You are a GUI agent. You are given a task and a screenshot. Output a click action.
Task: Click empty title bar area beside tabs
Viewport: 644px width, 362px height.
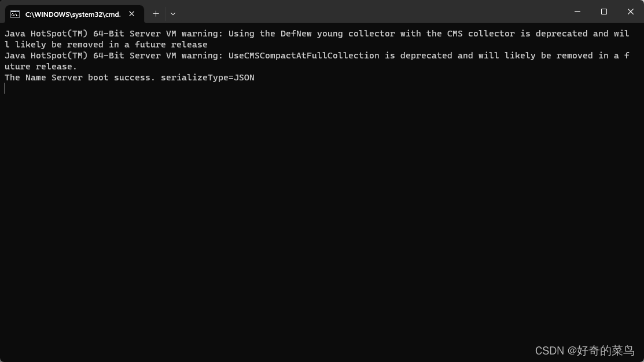click(370, 12)
